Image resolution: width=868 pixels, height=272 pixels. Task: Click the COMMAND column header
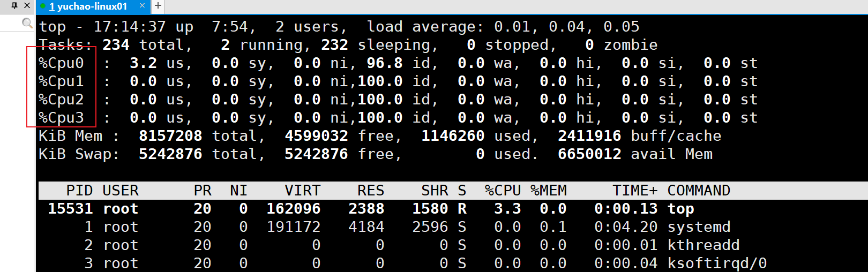[699, 191]
